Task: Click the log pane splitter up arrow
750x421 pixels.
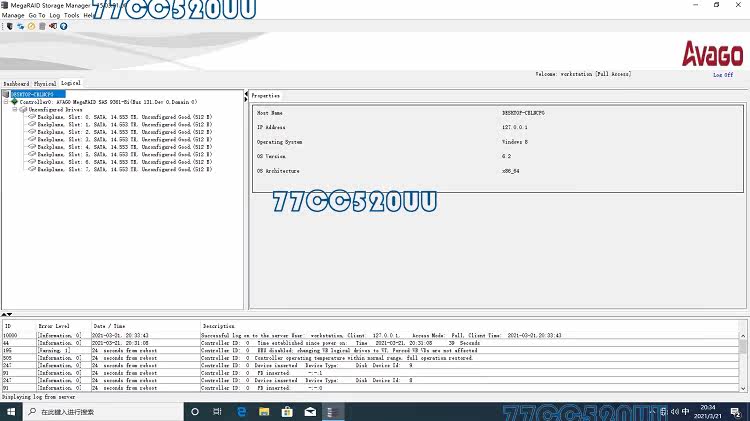Action: click(x=4, y=314)
